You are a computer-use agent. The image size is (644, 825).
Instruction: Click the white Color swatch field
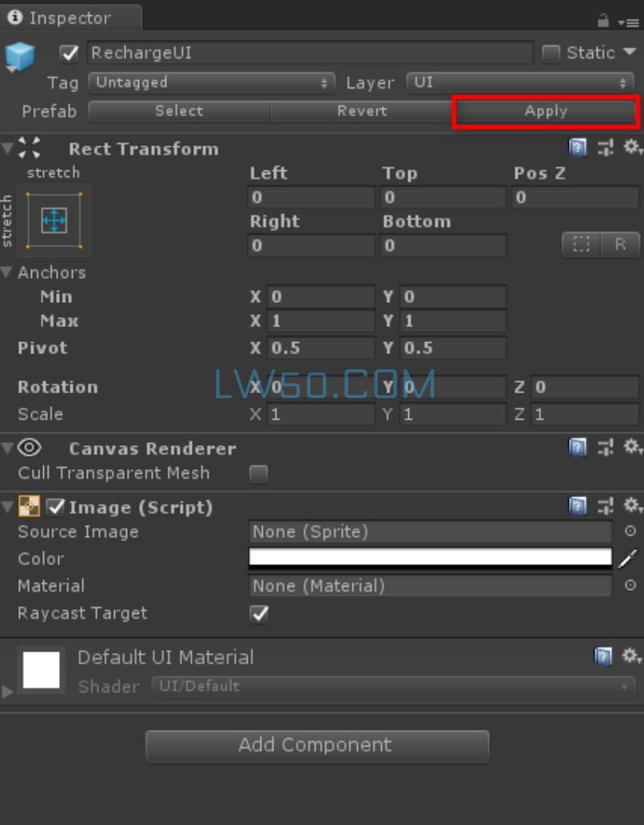pos(430,558)
